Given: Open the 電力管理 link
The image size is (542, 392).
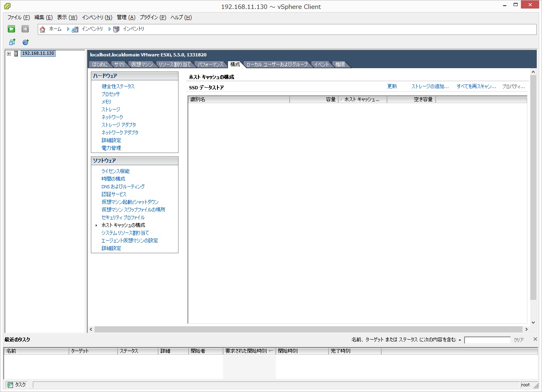Looking at the screenshot, I should point(111,148).
